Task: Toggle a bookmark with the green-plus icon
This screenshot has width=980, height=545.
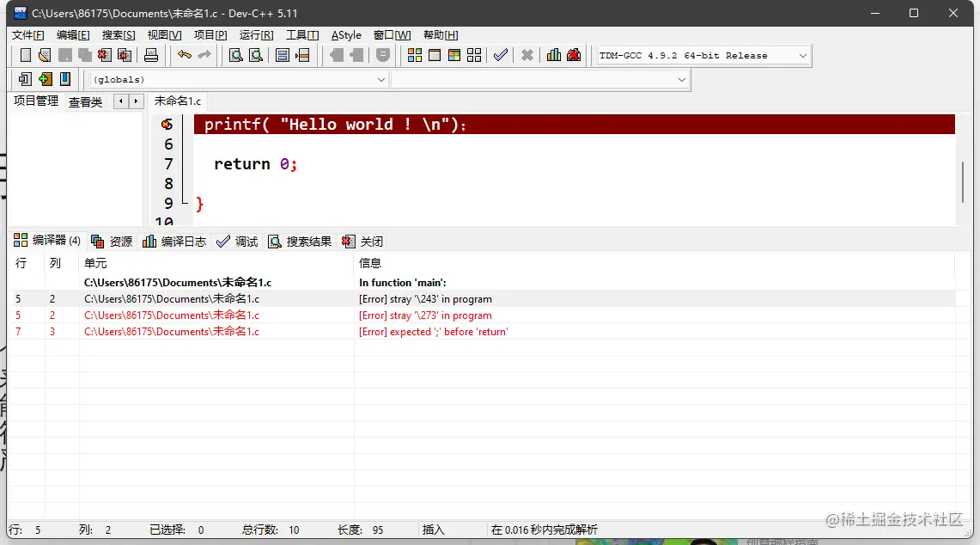Action: tap(45, 79)
